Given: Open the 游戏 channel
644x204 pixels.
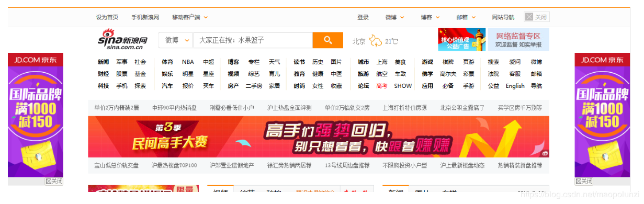Looking at the screenshot, I should (x=428, y=62).
